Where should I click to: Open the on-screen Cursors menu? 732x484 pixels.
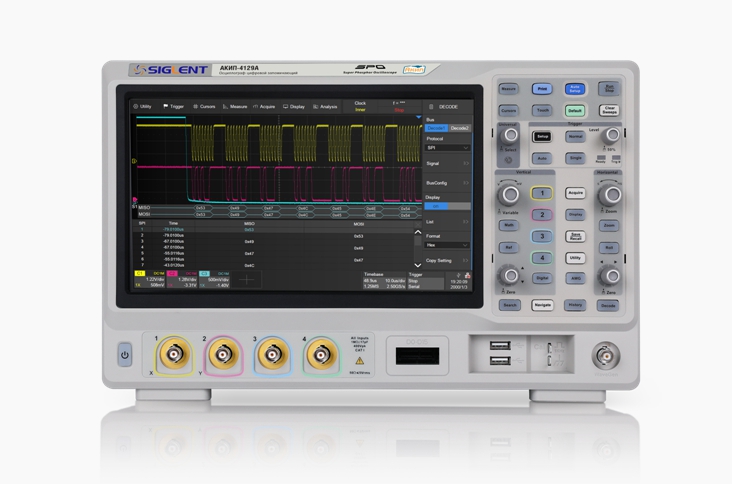click(204, 106)
